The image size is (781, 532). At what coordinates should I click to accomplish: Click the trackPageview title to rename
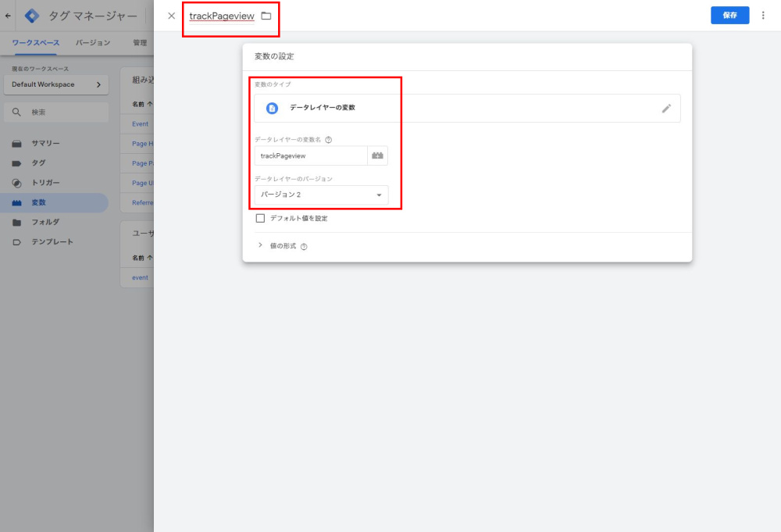[x=221, y=16]
